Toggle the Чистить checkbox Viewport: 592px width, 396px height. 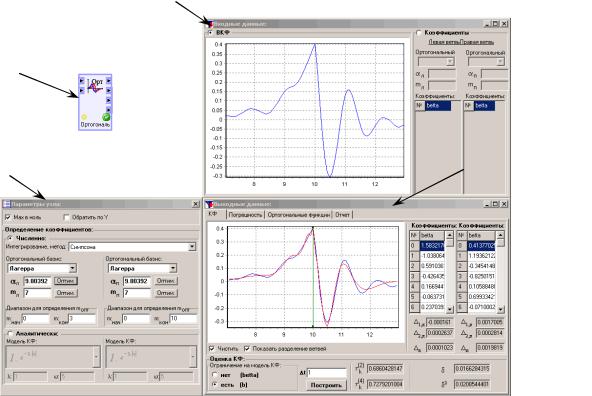[x=212, y=348]
